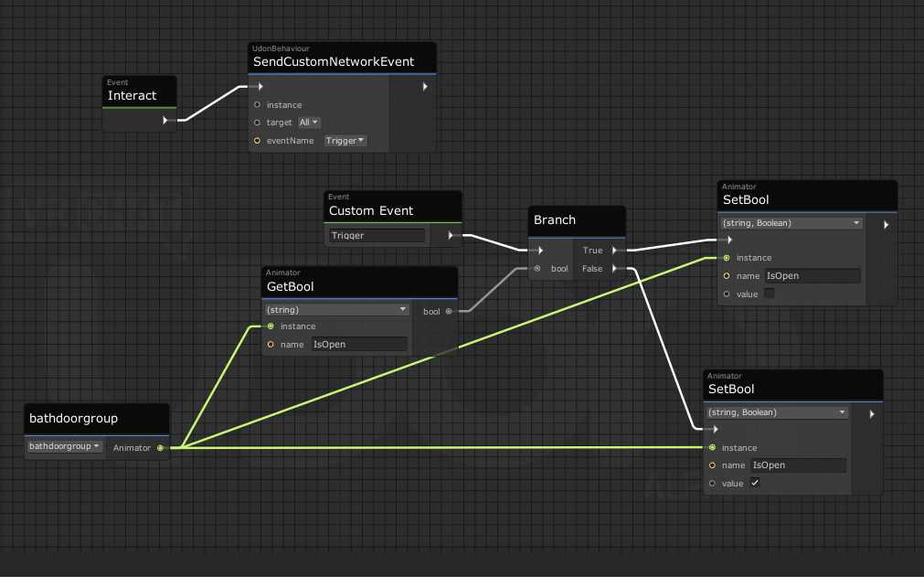Image resolution: width=924 pixels, height=577 pixels.
Task: Expand the upper SetBool (string, Boolean) dropdown
Action: tap(791, 223)
